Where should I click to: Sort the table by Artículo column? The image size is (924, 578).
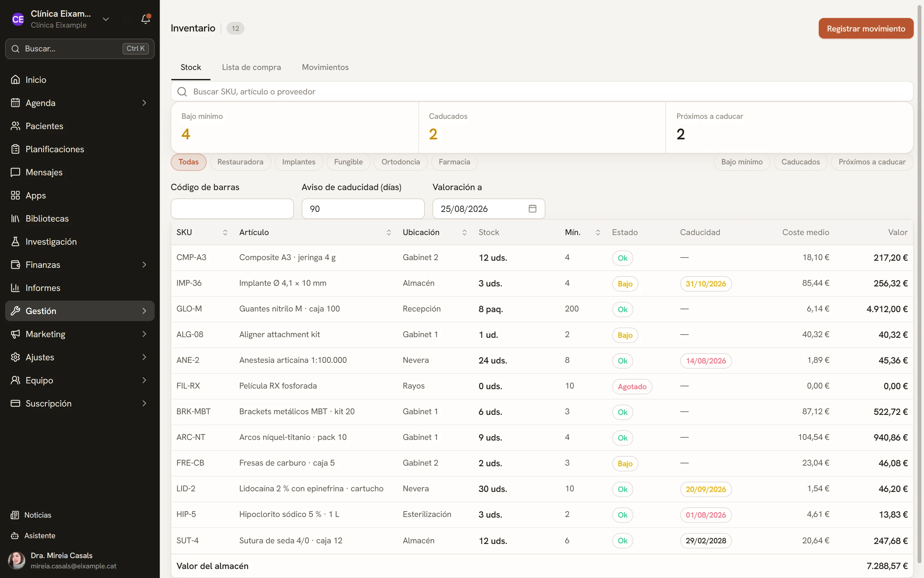389,232
